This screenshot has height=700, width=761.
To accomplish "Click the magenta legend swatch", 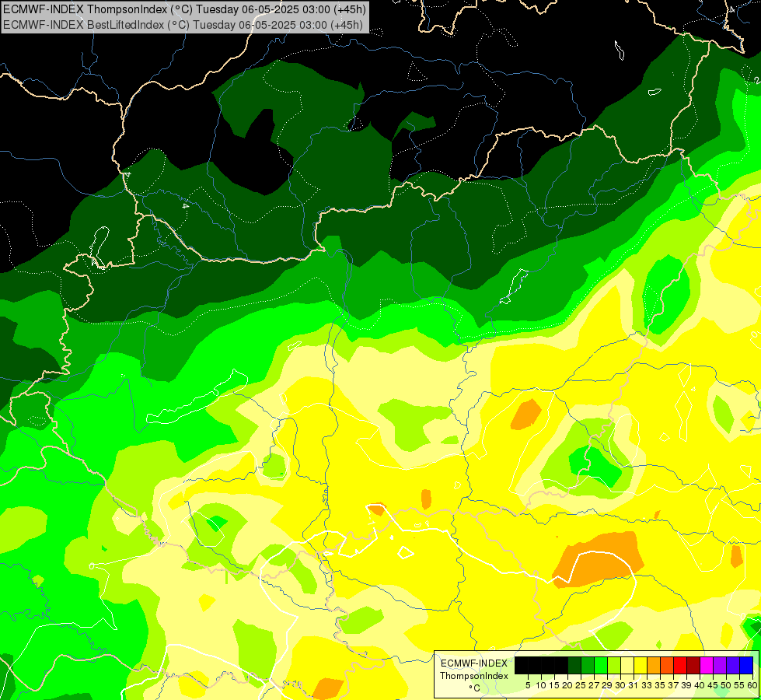I will (707, 665).
